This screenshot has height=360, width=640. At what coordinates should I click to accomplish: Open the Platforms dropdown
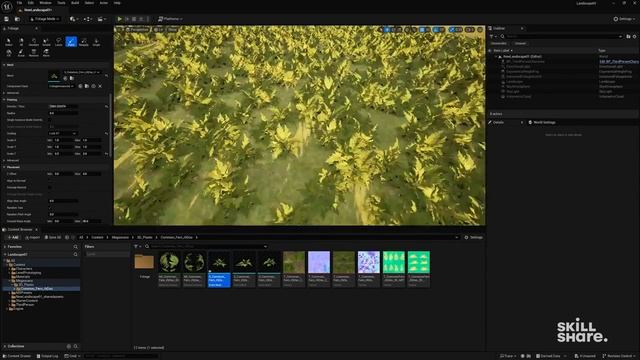point(170,19)
